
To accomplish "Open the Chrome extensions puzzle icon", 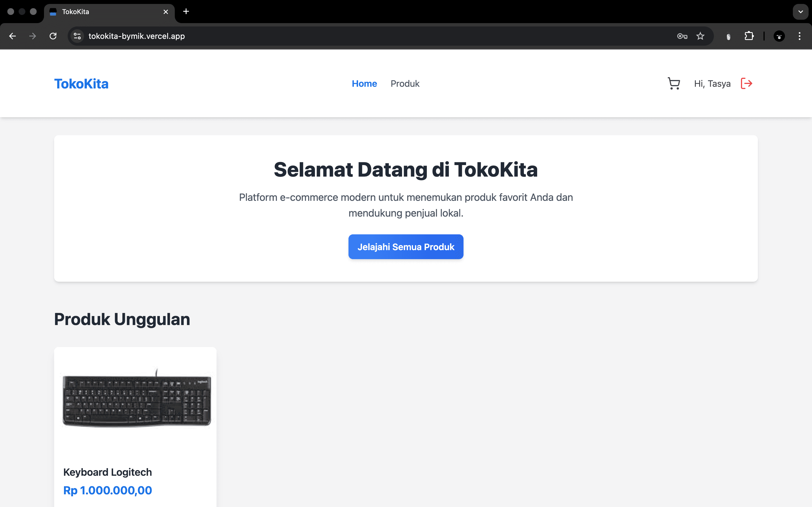I will 749,36.
